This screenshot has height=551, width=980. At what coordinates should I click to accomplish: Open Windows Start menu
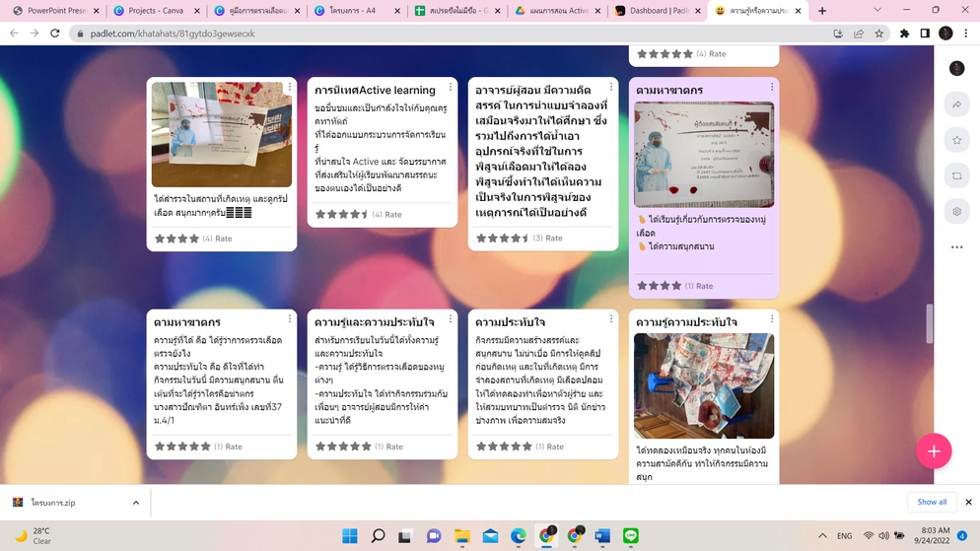(x=350, y=536)
